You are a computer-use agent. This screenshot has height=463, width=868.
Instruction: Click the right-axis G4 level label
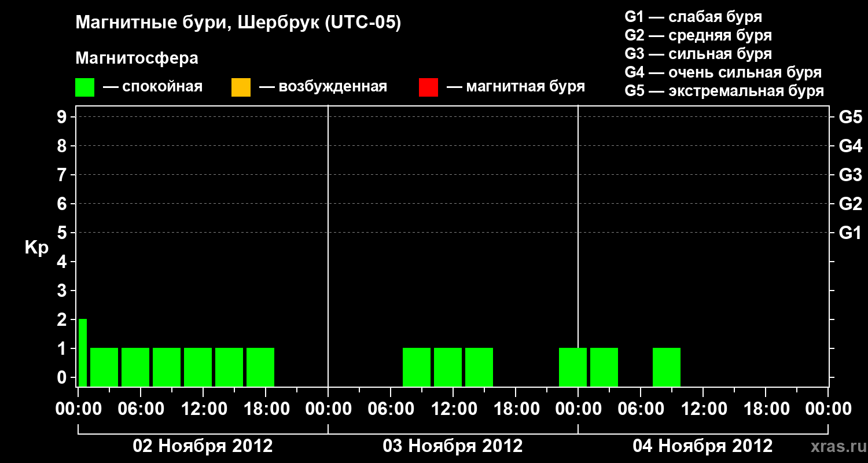850,146
